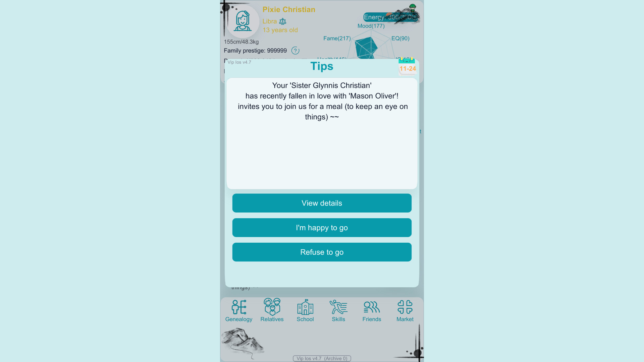
Task: Click the Archive 0 version label
Action: [322, 358]
